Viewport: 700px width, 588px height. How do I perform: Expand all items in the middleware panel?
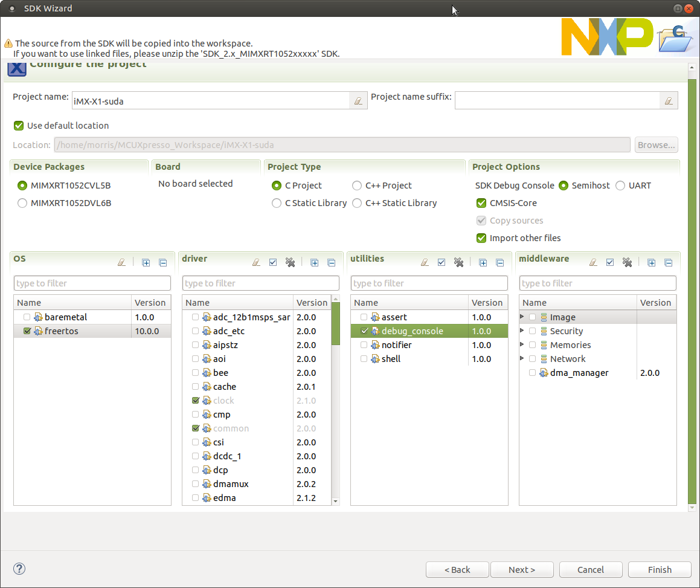tap(651, 262)
